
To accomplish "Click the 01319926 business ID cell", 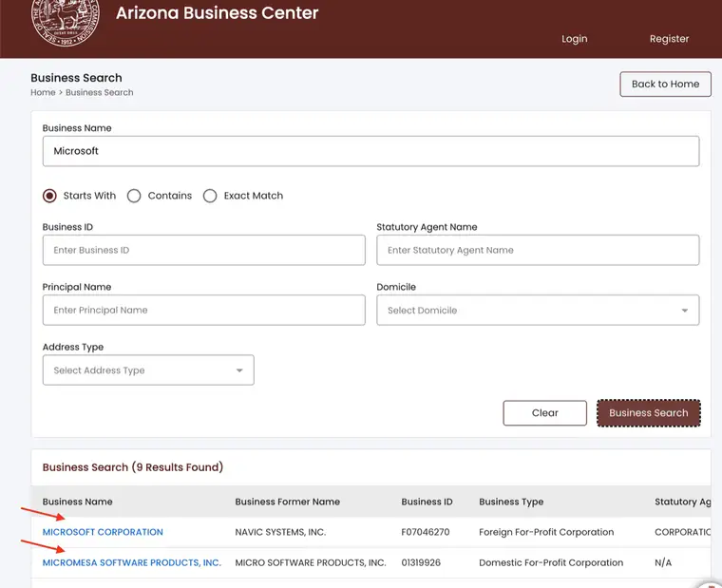I will tap(421, 562).
